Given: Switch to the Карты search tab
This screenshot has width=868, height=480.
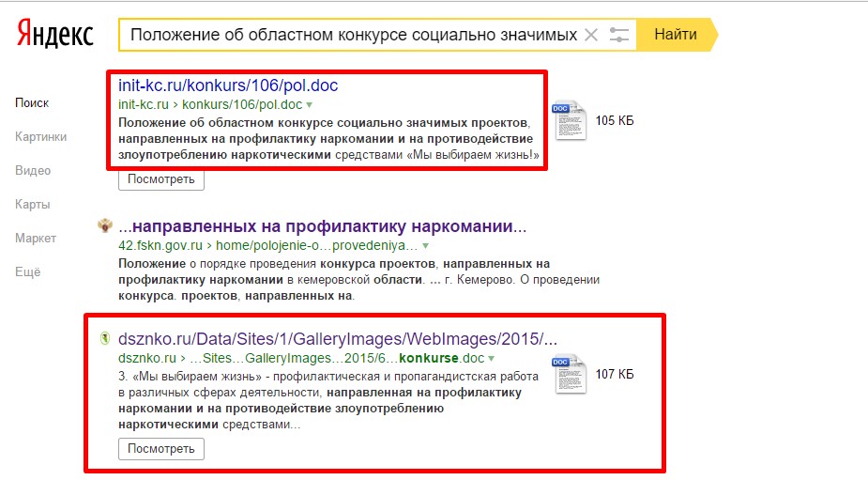Looking at the screenshot, I should point(33,205).
